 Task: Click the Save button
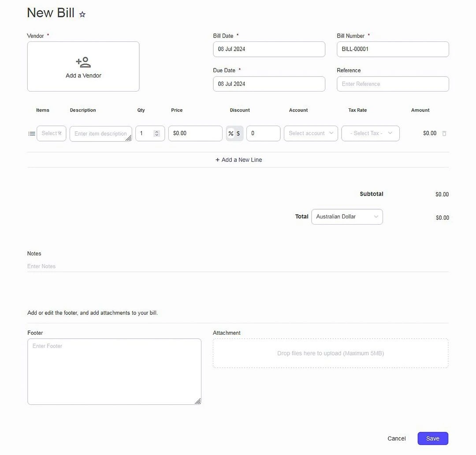[x=433, y=438]
